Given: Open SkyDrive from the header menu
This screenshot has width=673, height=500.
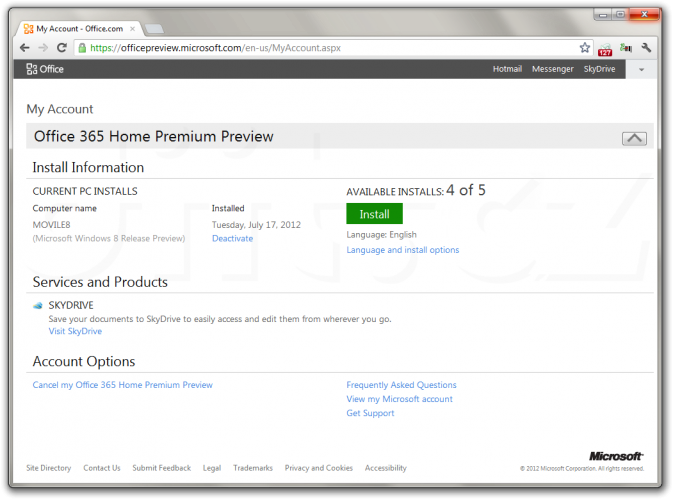Looking at the screenshot, I should coord(599,69).
